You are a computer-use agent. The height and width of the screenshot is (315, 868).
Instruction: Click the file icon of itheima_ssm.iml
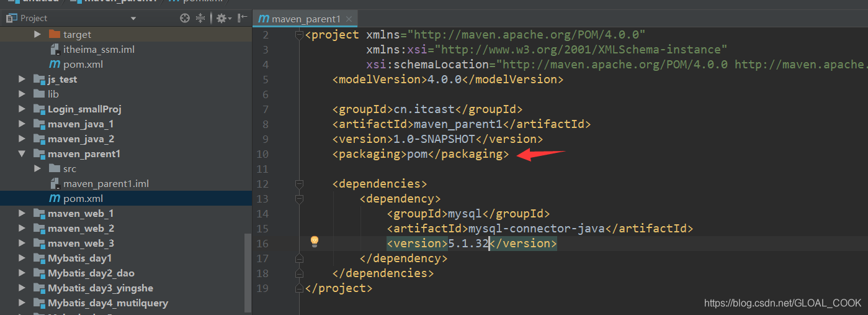coord(54,49)
